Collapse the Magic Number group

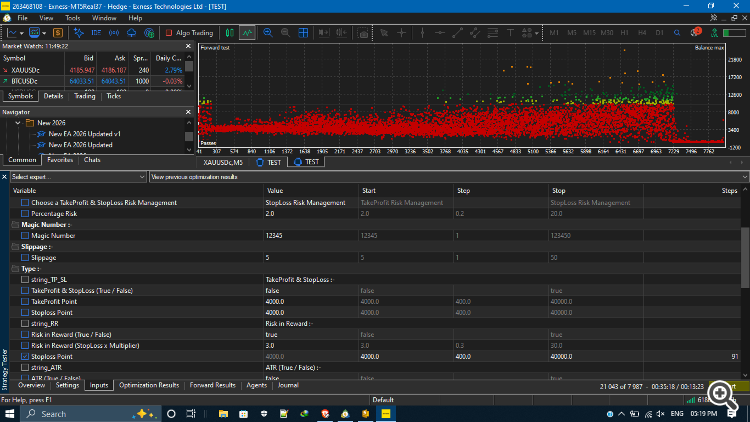pyautogui.click(x=15, y=224)
